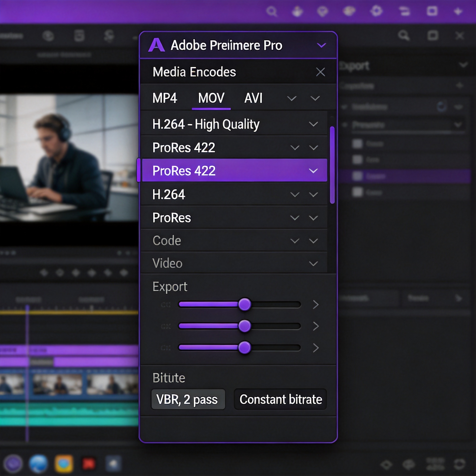
Task: Open the Video section row
Action: pos(234,263)
